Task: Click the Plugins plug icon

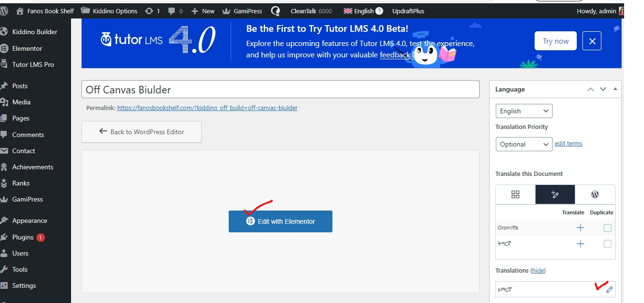Action: pos(4,237)
